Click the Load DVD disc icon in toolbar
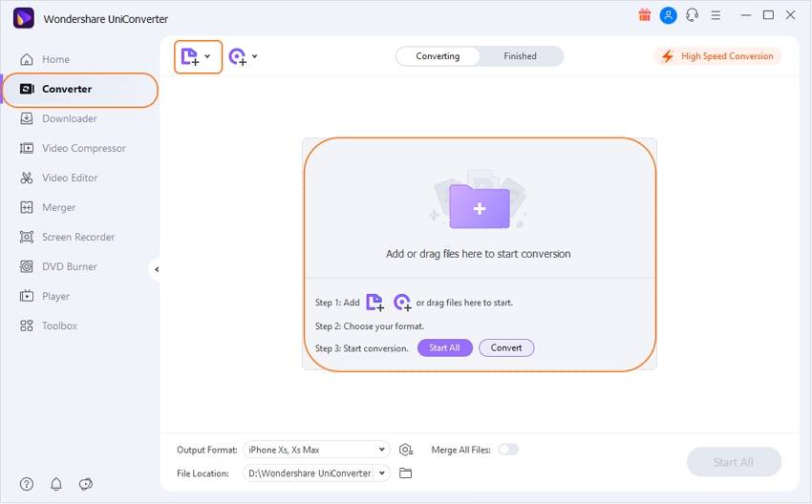812x504 pixels. [238, 57]
